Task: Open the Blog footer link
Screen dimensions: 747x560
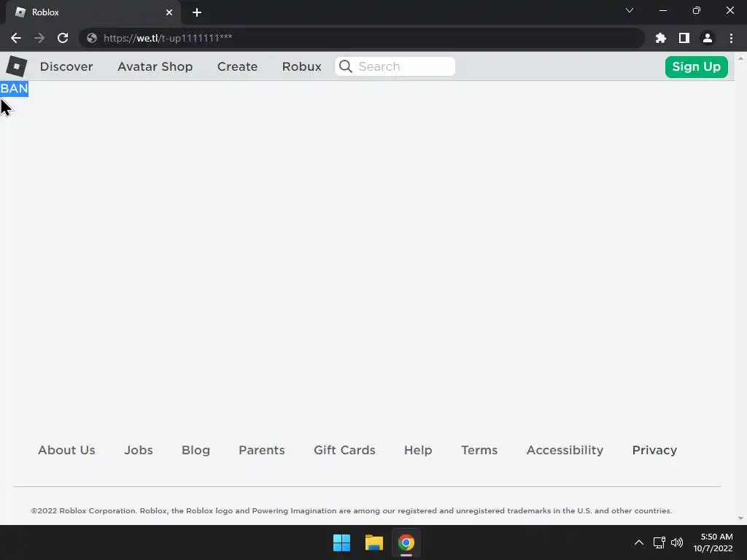Action: coord(196,450)
